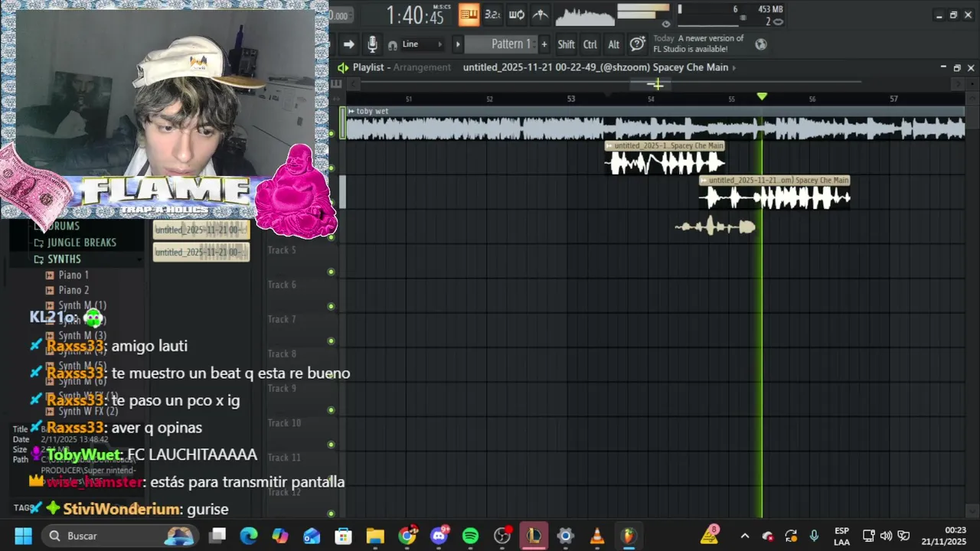Add a new pattern with plus button
980x551 pixels.
tap(544, 44)
